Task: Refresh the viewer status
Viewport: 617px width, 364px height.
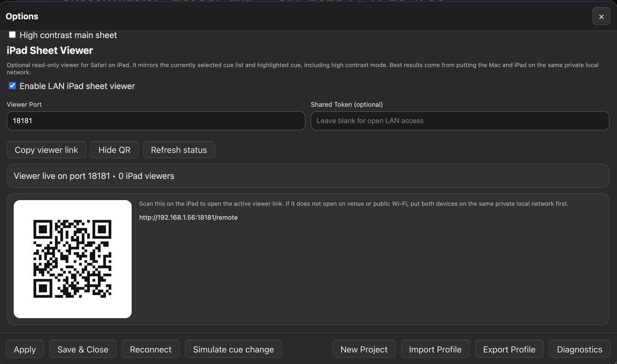Action: point(179,150)
